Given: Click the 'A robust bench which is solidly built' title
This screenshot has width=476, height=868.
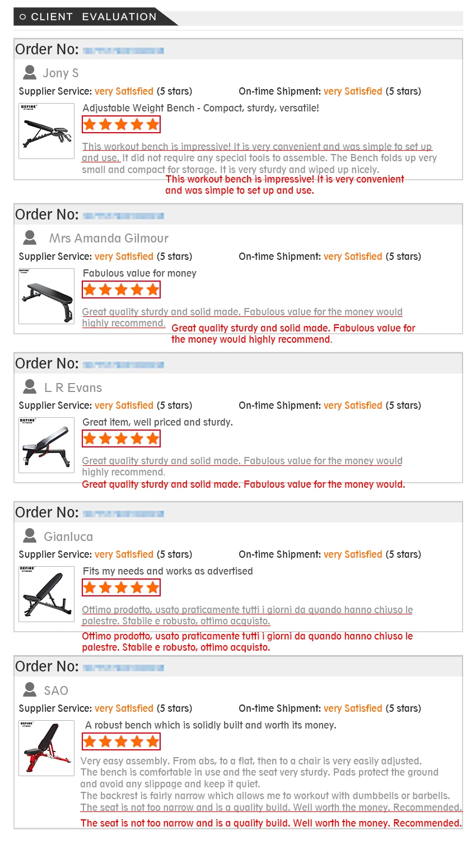Looking at the screenshot, I should 211,725.
